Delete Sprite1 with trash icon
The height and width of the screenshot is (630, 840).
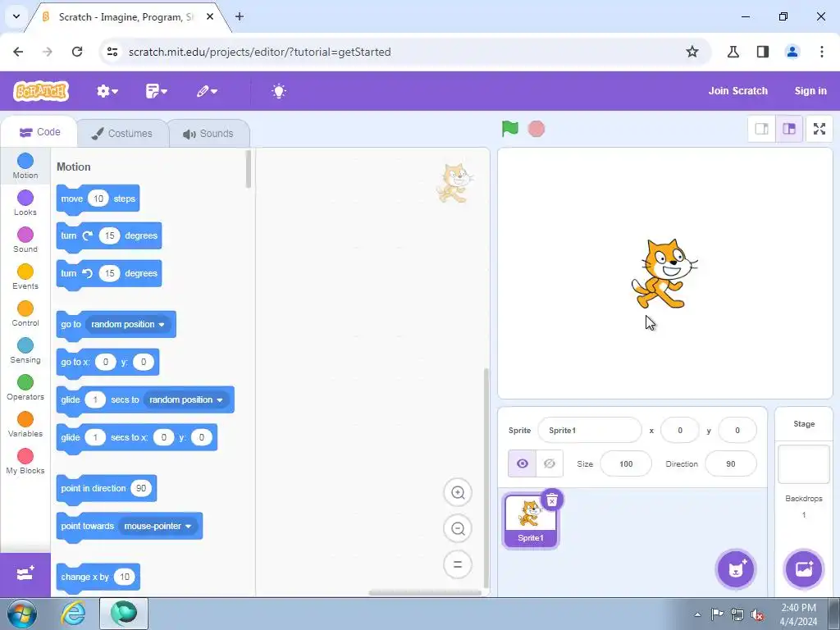[x=552, y=500]
